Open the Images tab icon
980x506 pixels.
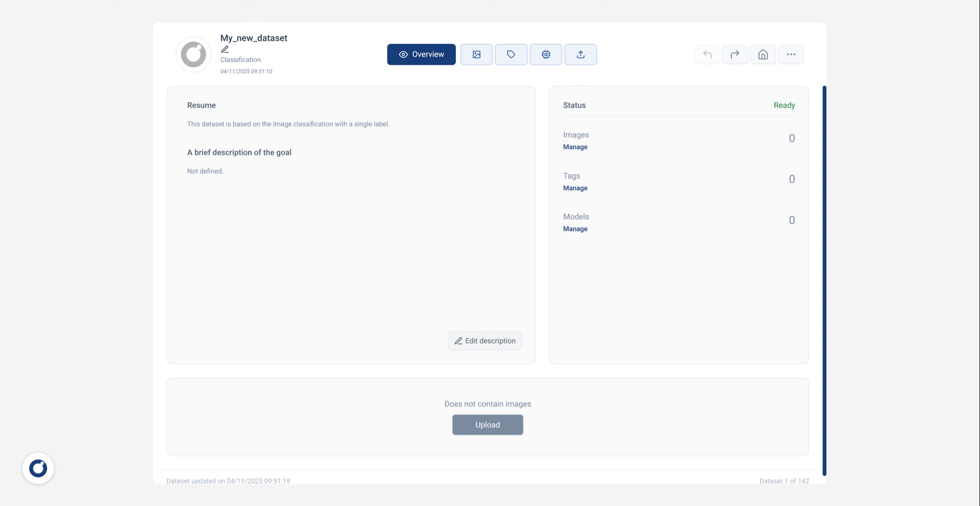pyautogui.click(x=476, y=55)
